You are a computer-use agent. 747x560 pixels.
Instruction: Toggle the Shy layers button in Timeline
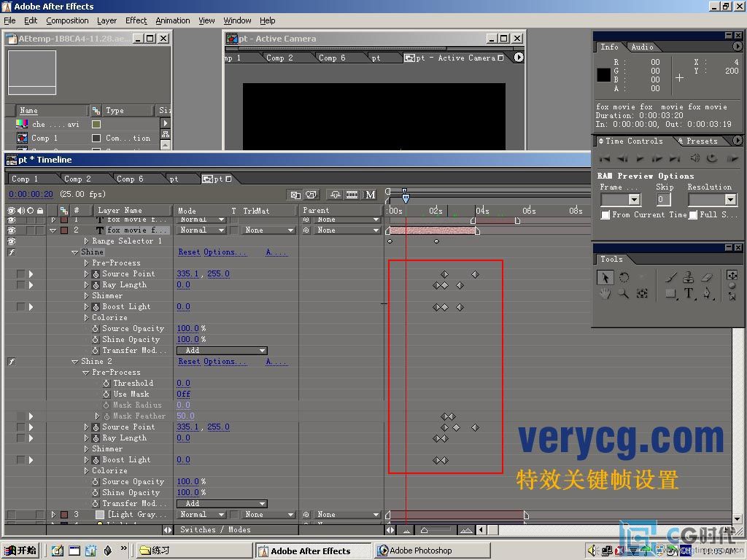[x=336, y=195]
